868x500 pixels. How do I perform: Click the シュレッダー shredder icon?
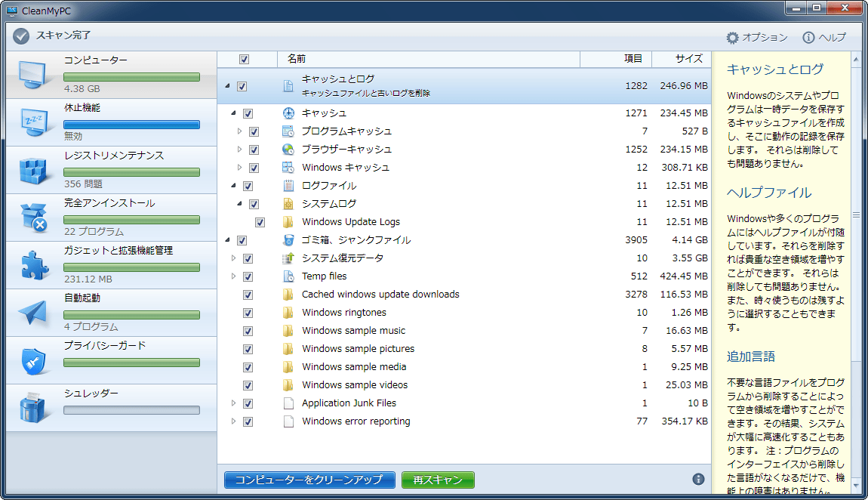coord(32,408)
